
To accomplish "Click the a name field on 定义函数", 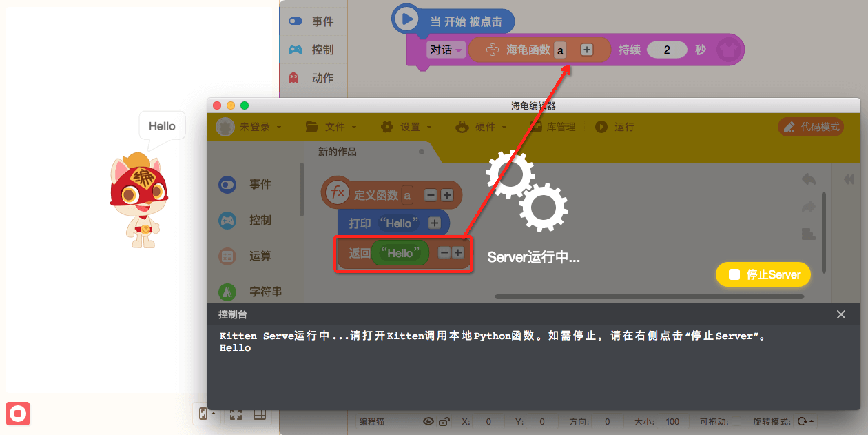I will click(x=407, y=195).
